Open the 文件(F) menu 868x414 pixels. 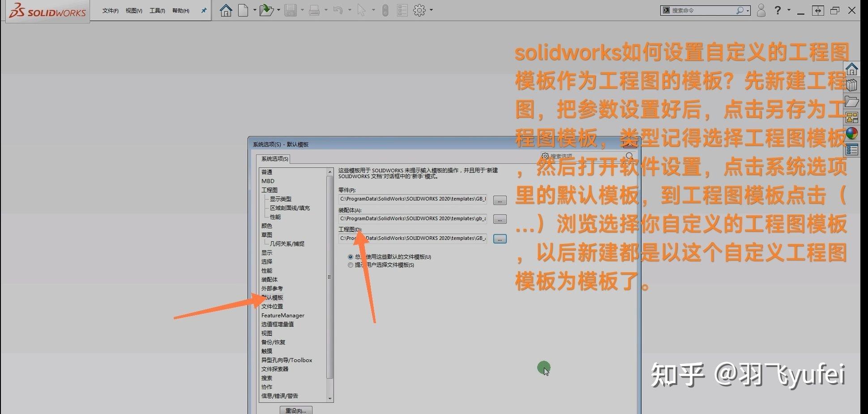pos(110,11)
